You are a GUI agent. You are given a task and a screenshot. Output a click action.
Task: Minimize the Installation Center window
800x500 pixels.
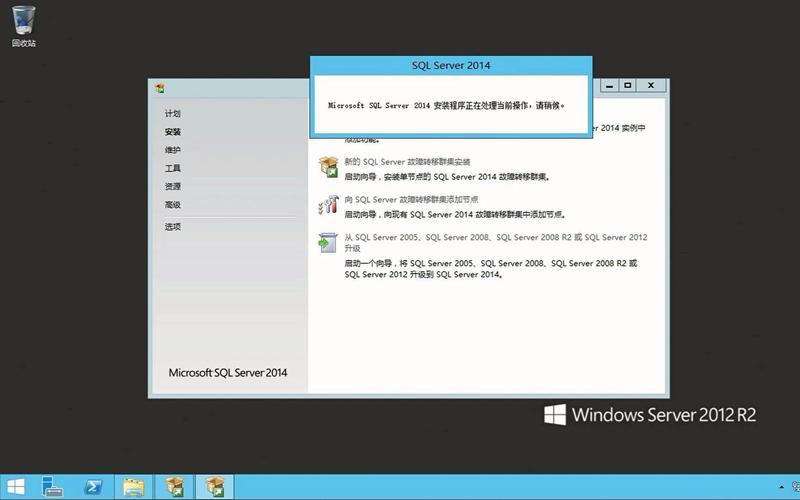coord(609,86)
